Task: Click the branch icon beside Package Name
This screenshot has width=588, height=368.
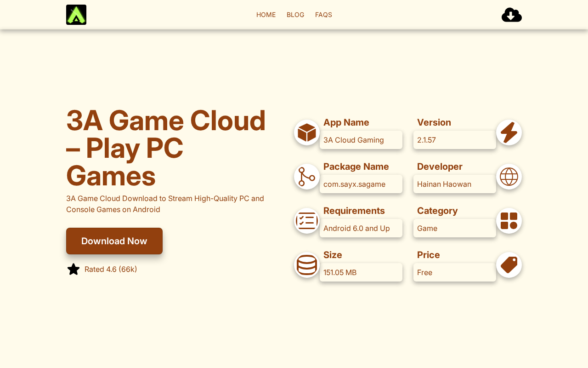Action: tap(307, 177)
